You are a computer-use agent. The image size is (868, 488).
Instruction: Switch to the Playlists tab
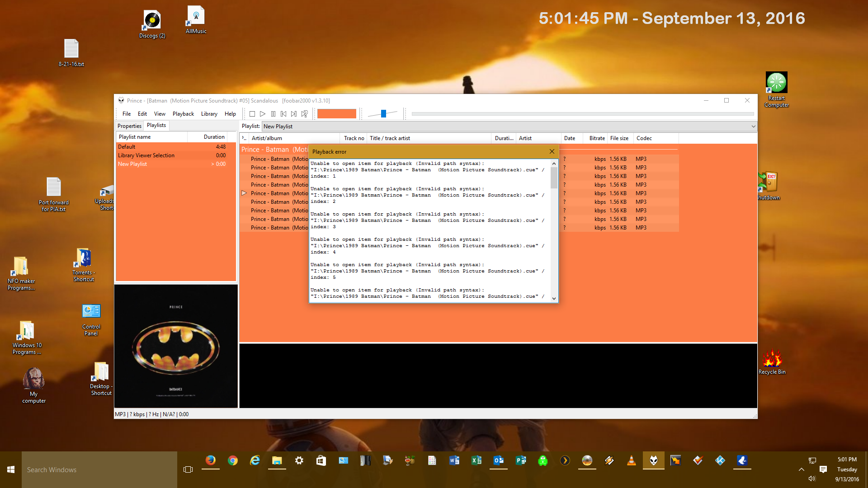[x=156, y=125]
